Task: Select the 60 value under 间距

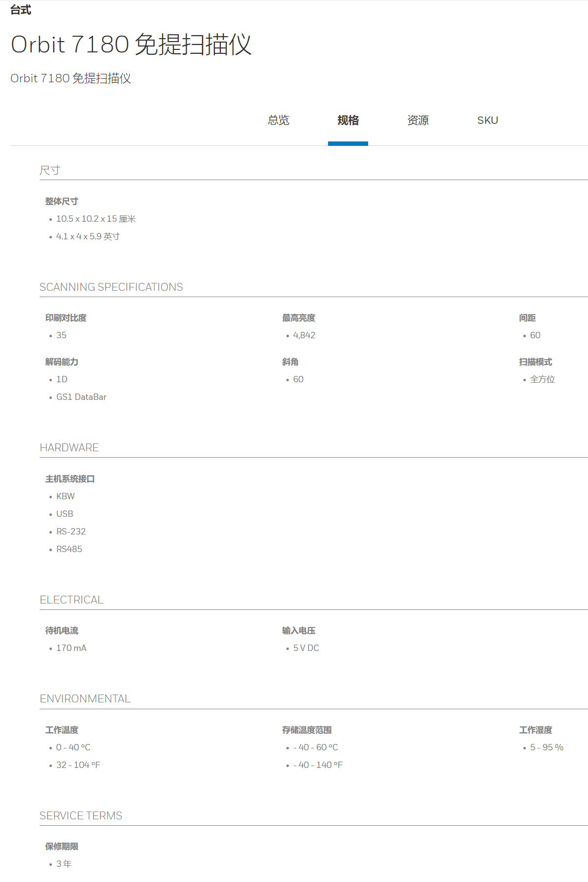Action: (x=535, y=335)
